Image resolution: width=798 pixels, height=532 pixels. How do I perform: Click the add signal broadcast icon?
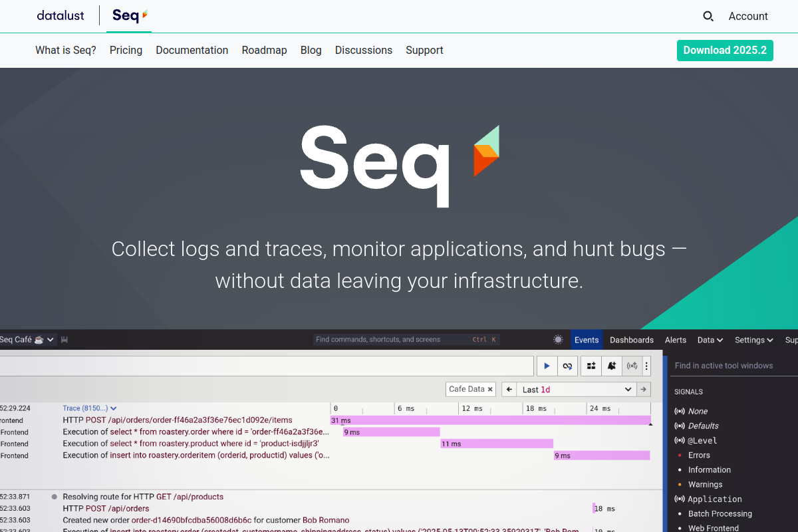pyautogui.click(x=632, y=366)
